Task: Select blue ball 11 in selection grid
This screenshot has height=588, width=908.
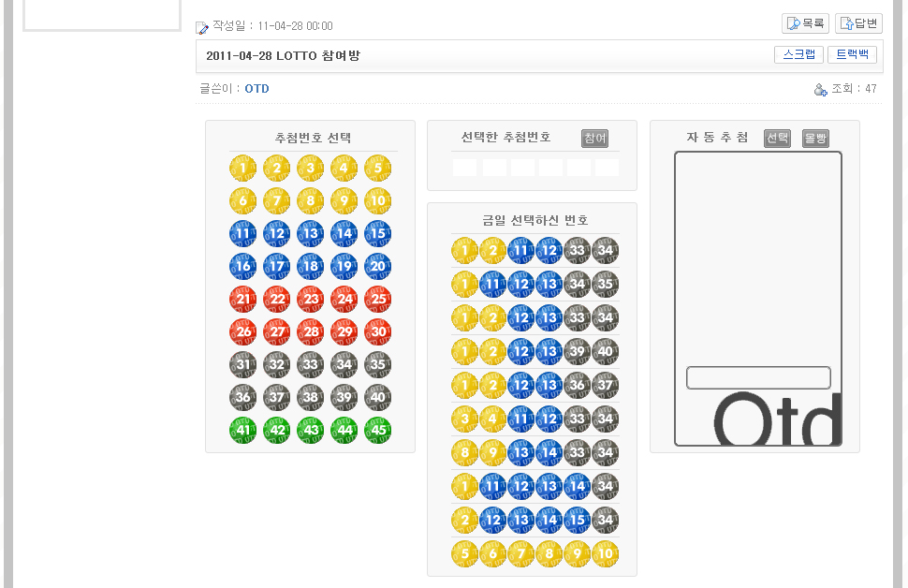Action: (x=242, y=233)
